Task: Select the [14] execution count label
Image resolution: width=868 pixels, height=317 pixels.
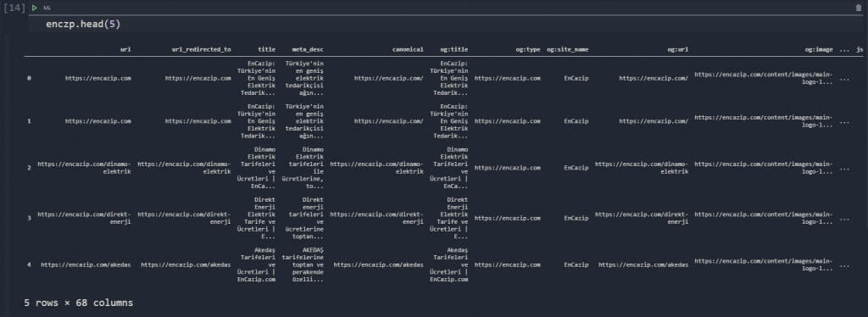Action: (14, 8)
